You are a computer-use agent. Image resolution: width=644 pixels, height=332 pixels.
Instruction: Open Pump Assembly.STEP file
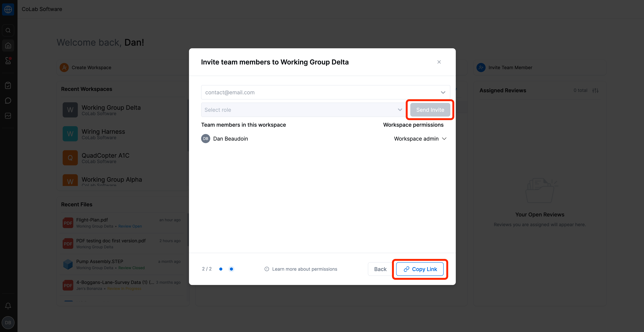pyautogui.click(x=123, y=264)
